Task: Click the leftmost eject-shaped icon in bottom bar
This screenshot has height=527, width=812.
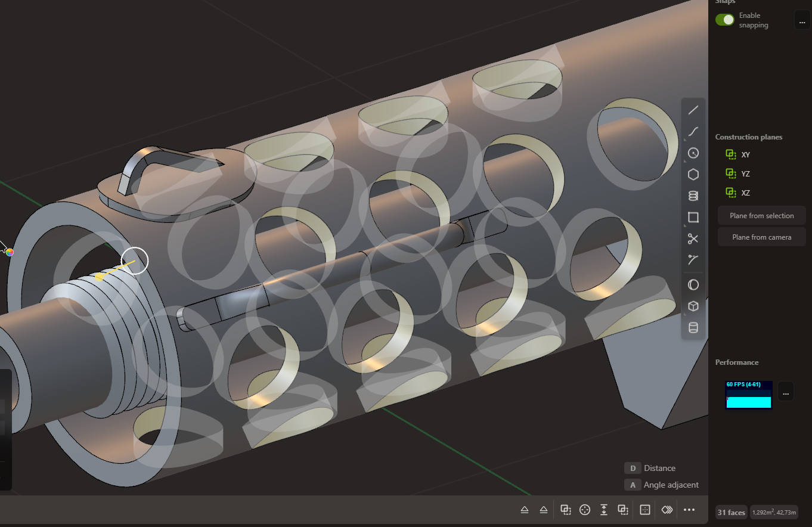Action: point(525,510)
